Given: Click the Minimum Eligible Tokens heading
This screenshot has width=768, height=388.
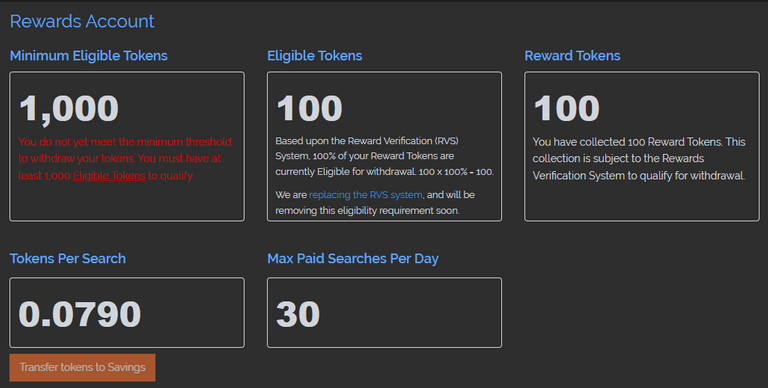Looking at the screenshot, I should pyautogui.click(x=89, y=56).
